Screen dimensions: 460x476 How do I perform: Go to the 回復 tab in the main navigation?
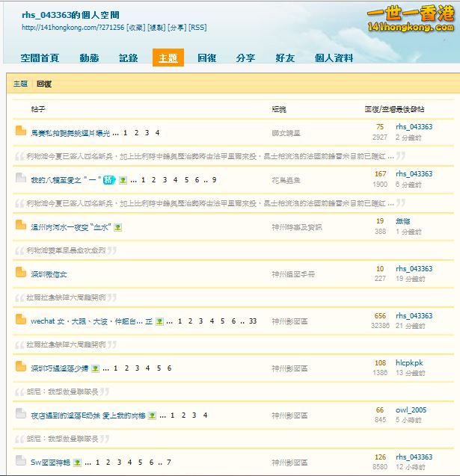207,58
